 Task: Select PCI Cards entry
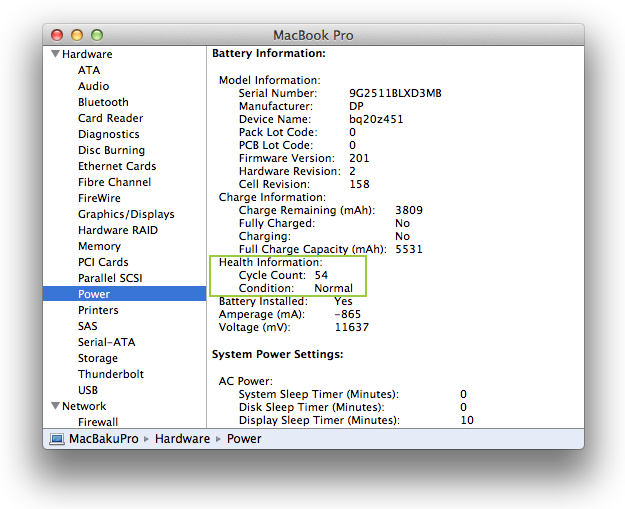(103, 262)
